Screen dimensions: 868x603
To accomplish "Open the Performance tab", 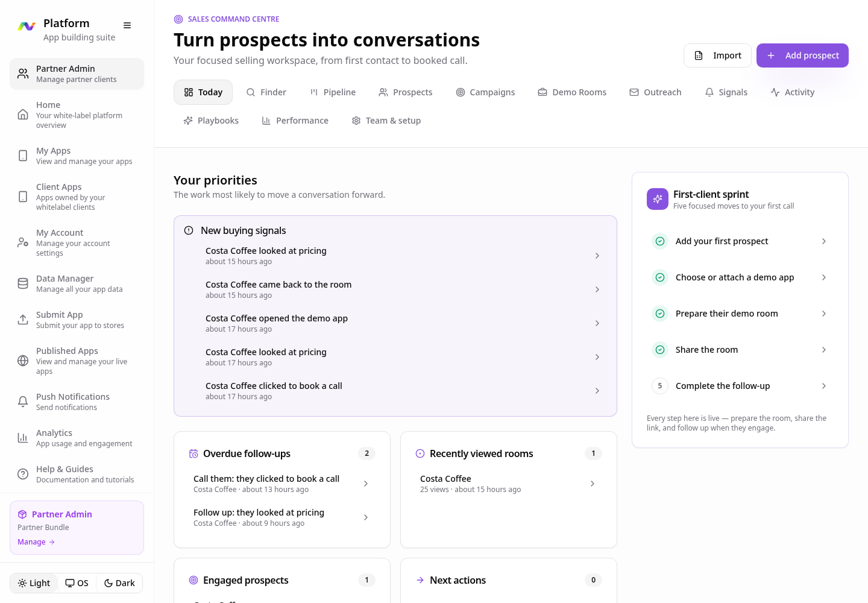I will pos(295,121).
